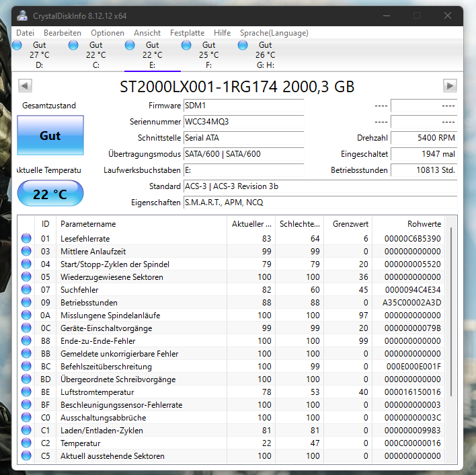Click the ID column header
Screen dimensions: 476x475
point(46,224)
